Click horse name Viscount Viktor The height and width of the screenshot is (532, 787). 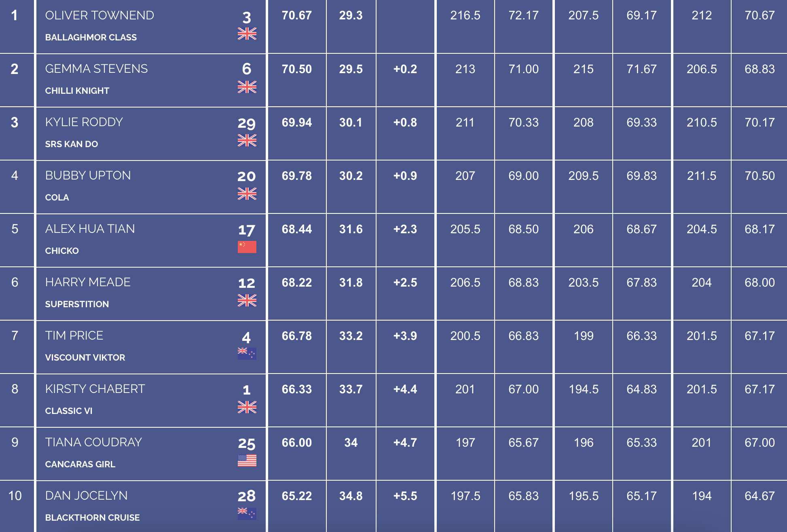point(85,357)
